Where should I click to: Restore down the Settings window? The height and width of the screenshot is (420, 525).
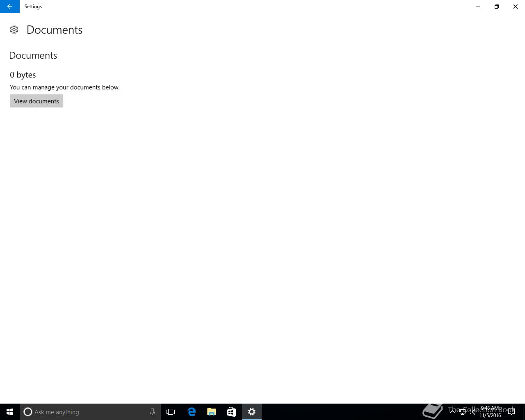(497, 7)
